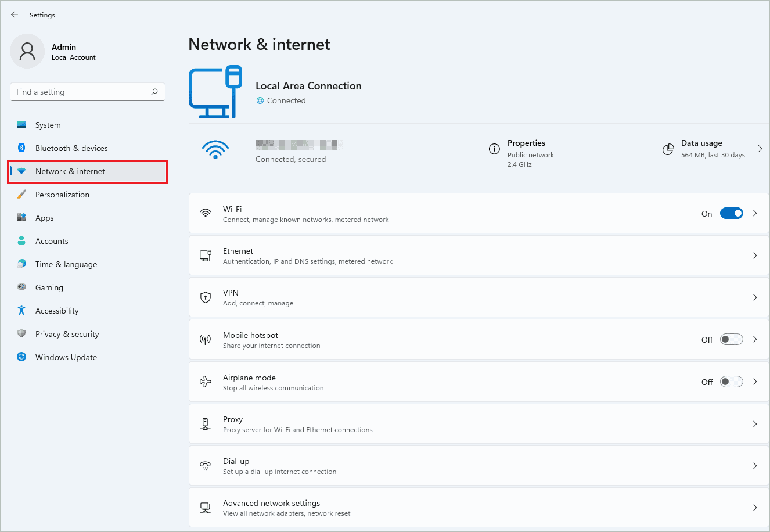770x532 pixels.
Task: Click the Ethernet row monitor icon
Action: tap(206, 256)
